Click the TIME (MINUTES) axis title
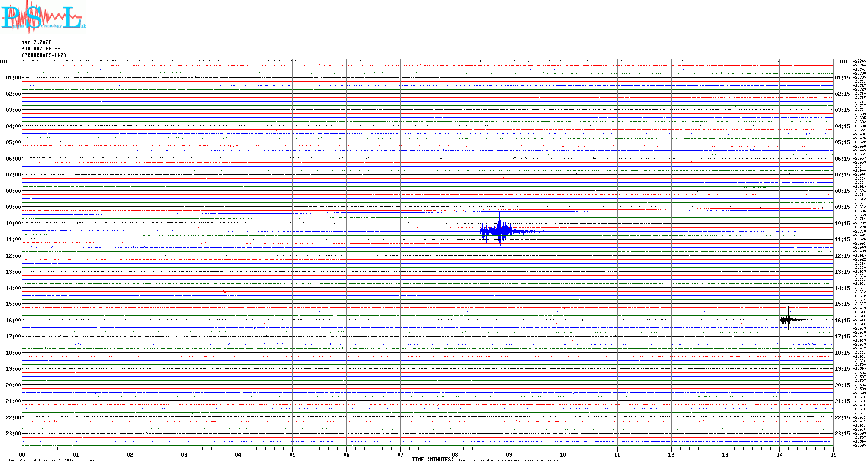Screen dimensions: 868x466 coord(432,460)
